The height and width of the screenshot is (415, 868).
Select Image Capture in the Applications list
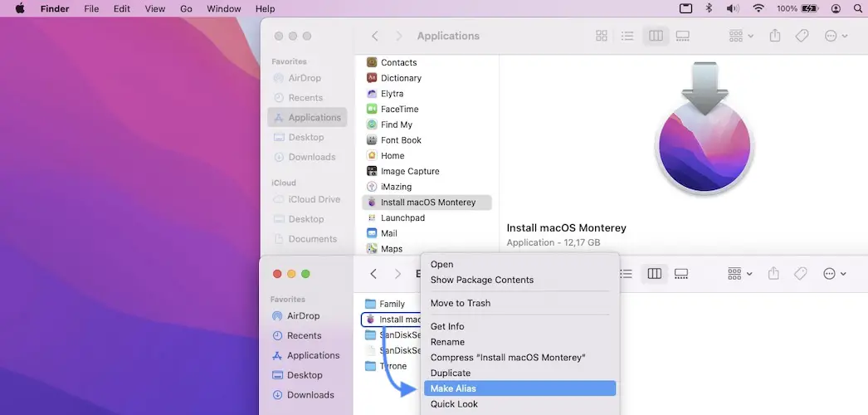pos(410,171)
